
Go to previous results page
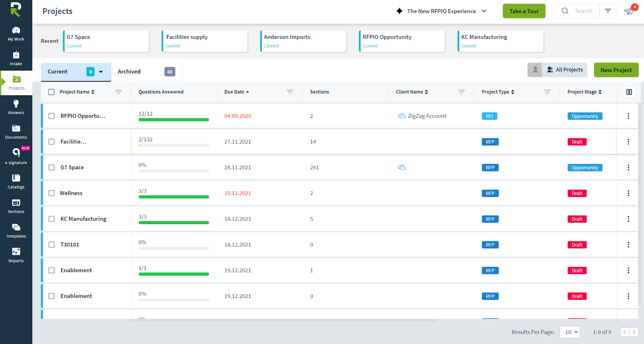pos(625,332)
